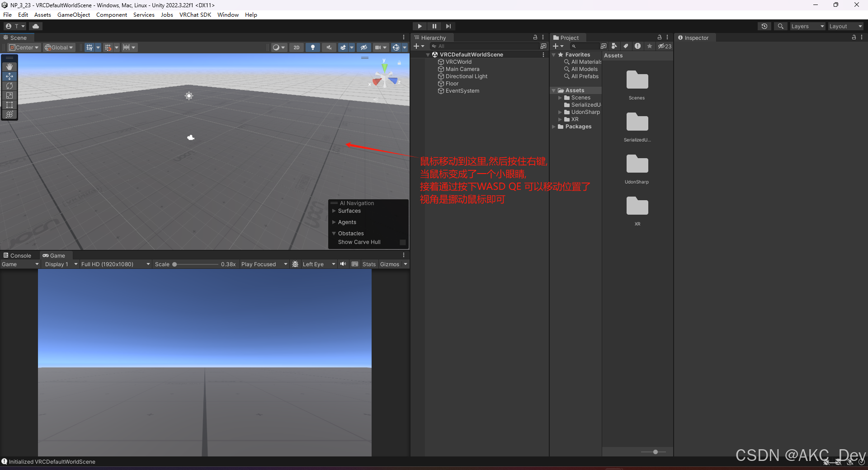Open Inspector panel more options menu

click(x=862, y=38)
